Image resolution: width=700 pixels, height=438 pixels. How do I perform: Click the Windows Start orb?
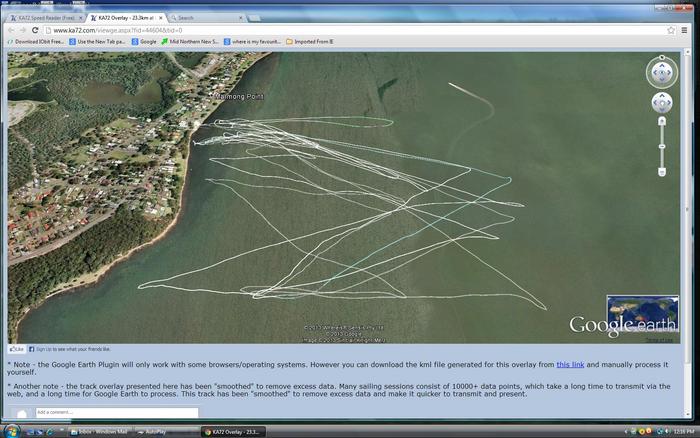tap(10, 431)
